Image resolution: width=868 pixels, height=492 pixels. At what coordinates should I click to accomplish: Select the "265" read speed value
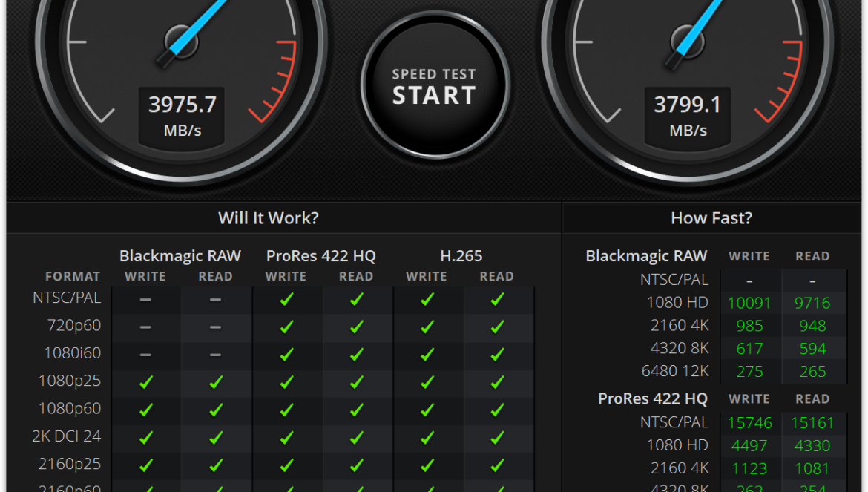[x=812, y=372]
